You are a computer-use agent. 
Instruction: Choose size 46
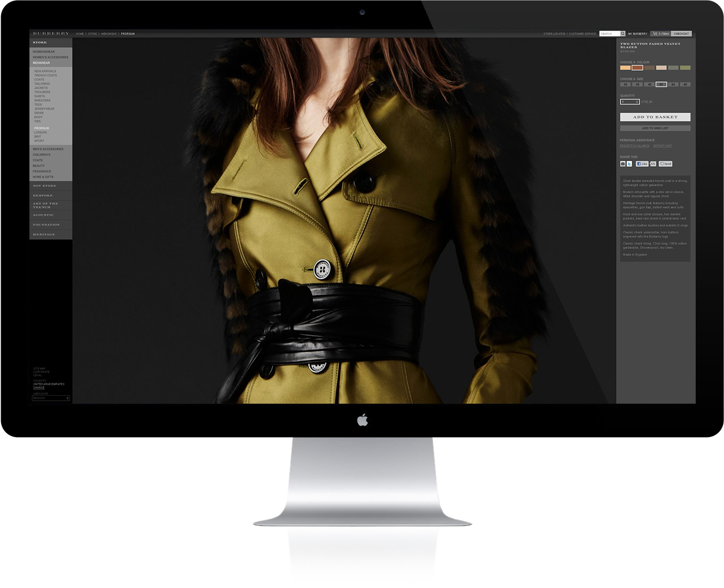click(x=685, y=84)
